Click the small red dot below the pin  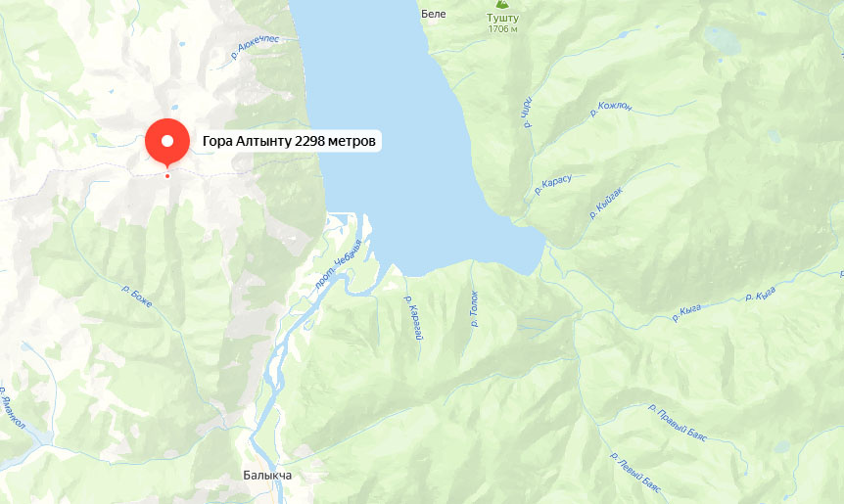coord(167,176)
